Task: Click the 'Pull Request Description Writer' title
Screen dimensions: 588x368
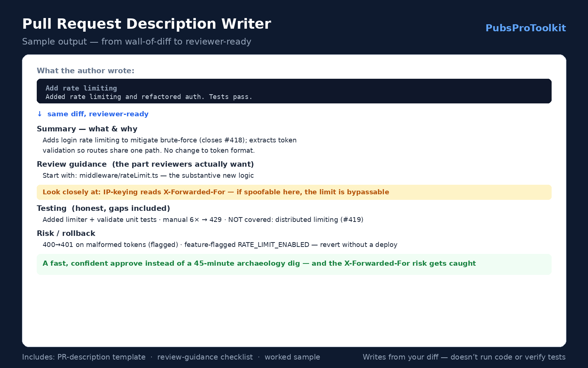Action: [147, 24]
